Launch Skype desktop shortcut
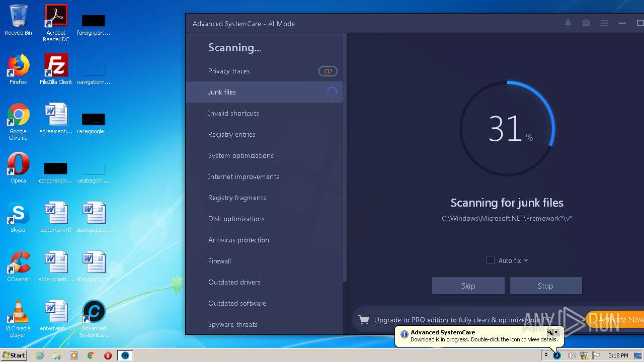 click(x=18, y=217)
